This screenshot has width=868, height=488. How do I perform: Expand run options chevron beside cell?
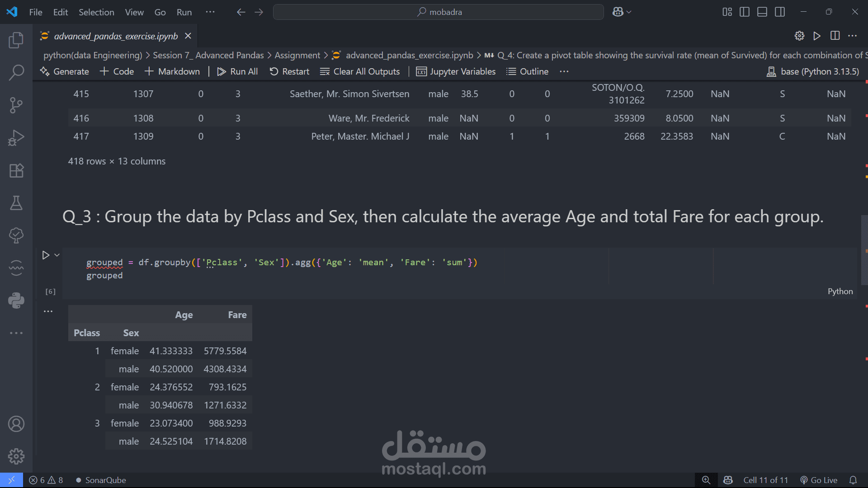point(57,255)
